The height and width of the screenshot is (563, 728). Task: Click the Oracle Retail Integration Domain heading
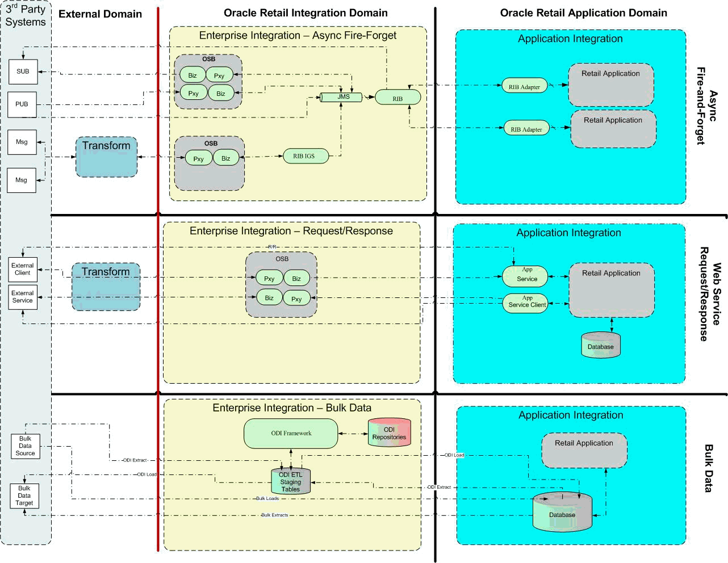click(306, 13)
